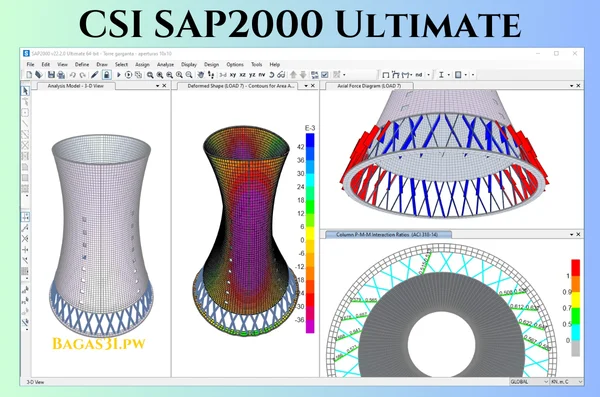Choose Draw Rectangular Area sidebar tool

click(25, 178)
